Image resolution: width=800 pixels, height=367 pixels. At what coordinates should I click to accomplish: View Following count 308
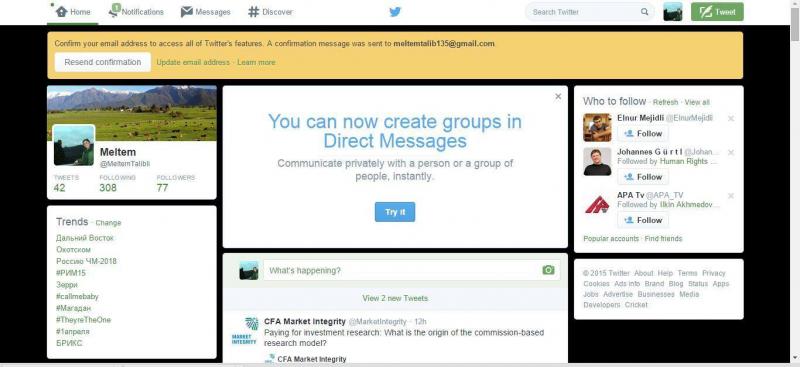[x=108, y=187]
